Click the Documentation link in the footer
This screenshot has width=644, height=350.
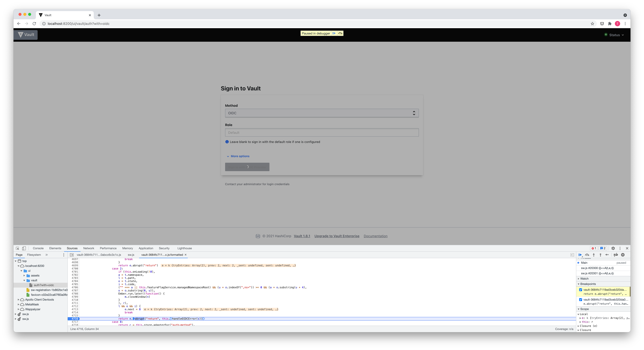(376, 236)
